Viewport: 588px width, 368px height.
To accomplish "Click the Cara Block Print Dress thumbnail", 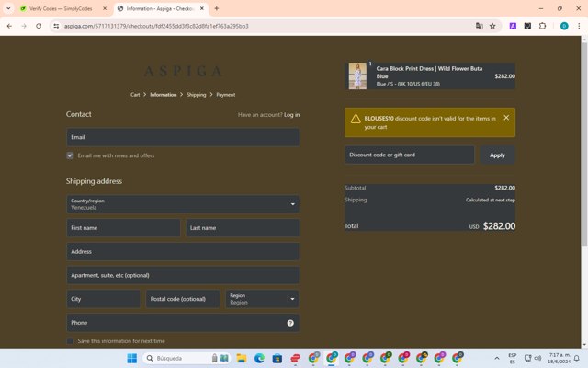I will point(357,75).
